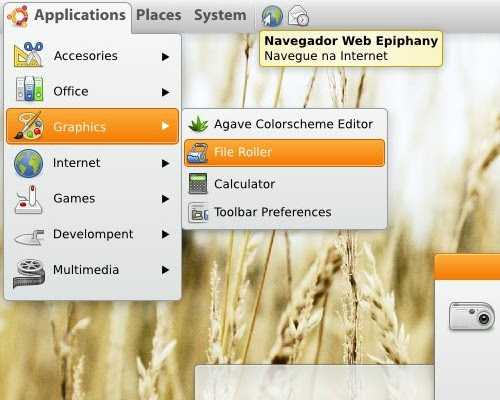Click the Games joystick icon
Viewport: 500px width, 400px height.
[29, 199]
